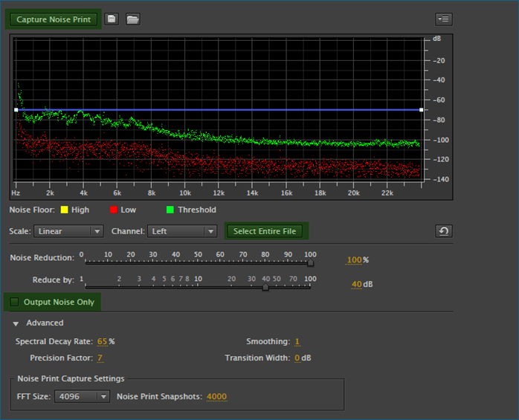The image size is (519, 420).
Task: Click the save noise print disk icon
Action: (112, 19)
